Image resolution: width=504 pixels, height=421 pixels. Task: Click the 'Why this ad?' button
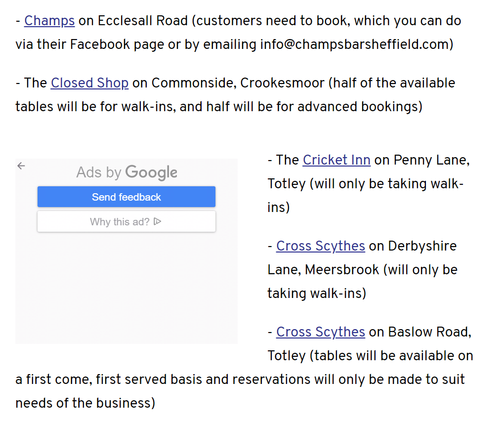[x=126, y=222]
